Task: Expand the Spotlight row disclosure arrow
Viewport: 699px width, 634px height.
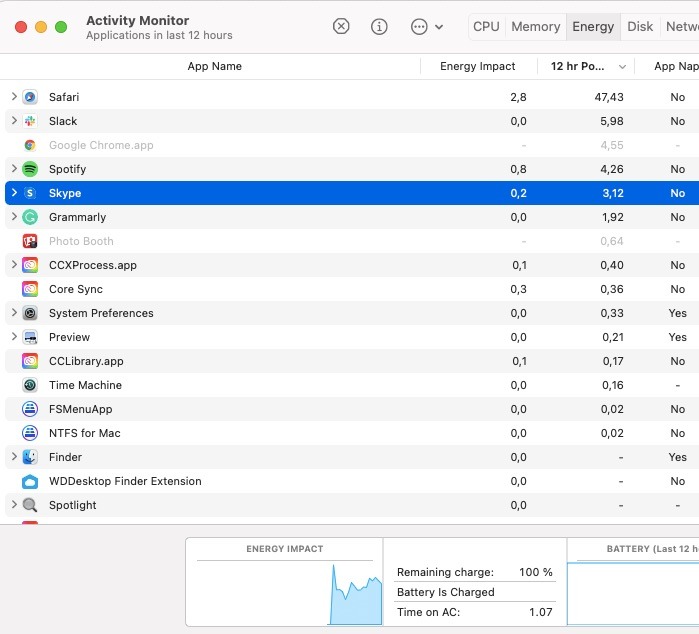Action: point(14,505)
